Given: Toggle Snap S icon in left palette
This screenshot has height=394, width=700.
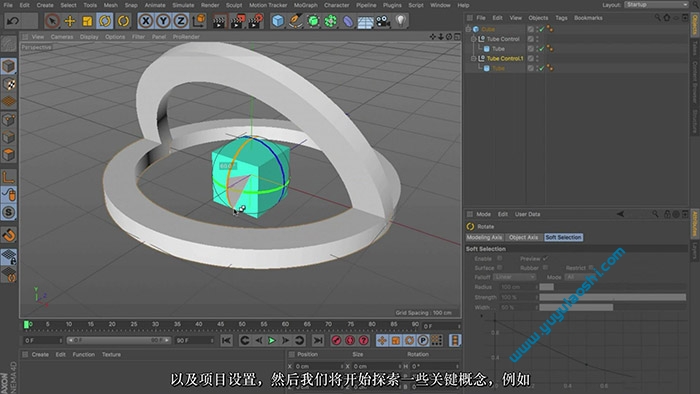Looking at the screenshot, I should [8, 212].
